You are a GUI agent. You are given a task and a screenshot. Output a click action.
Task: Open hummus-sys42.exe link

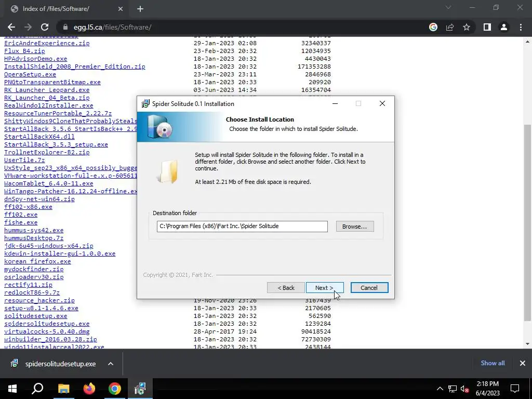pos(34,230)
